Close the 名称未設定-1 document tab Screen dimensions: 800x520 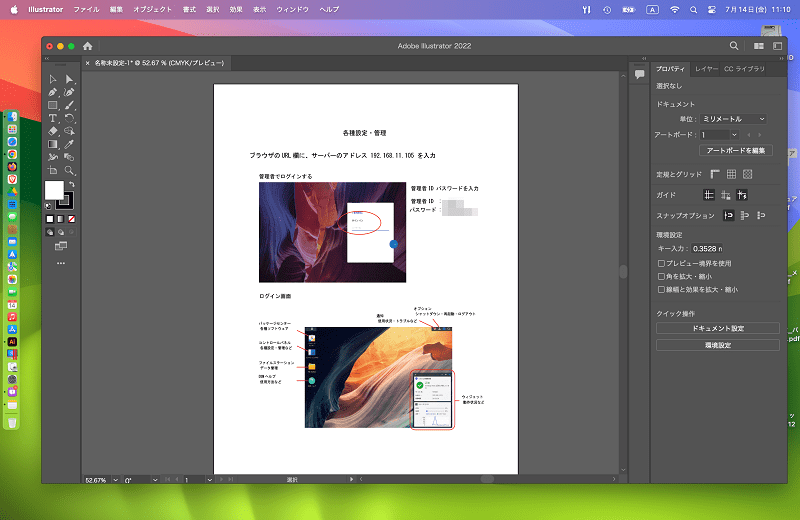coord(88,63)
